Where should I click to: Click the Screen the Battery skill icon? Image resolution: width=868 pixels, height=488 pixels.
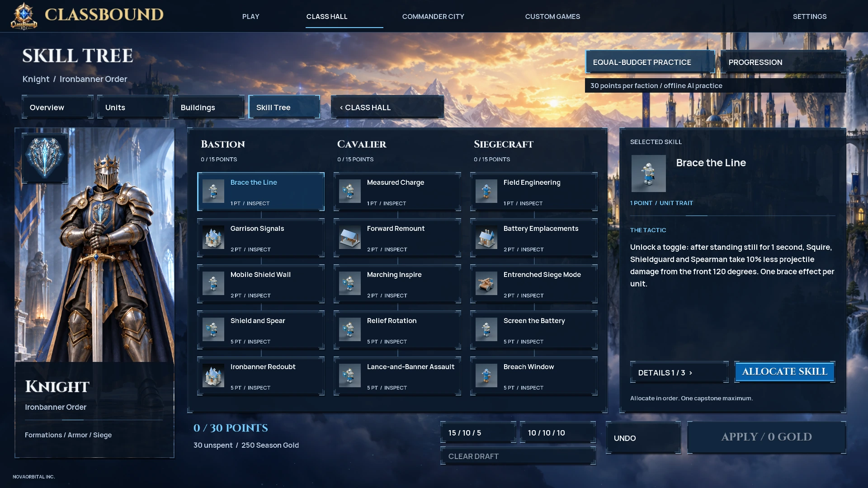[486, 329]
